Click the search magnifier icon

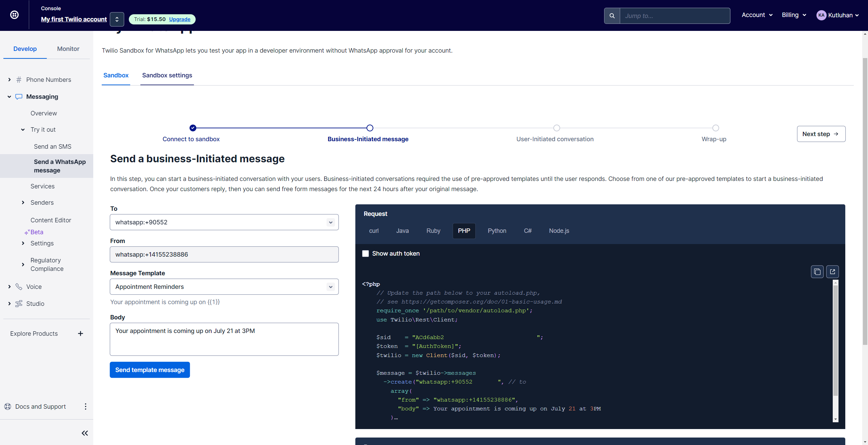click(612, 16)
